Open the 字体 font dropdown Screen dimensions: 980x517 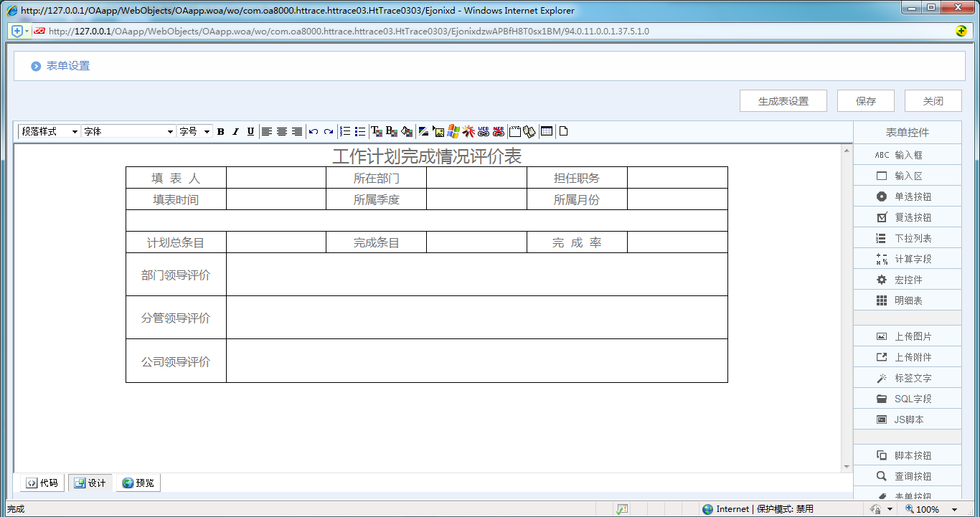(128, 131)
